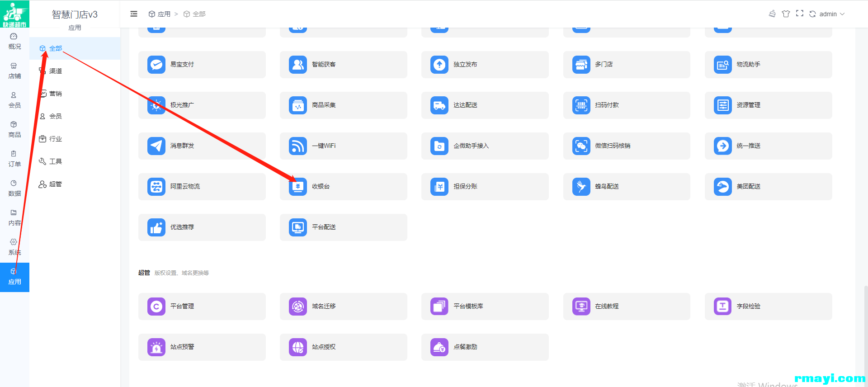Open the 美团配送 app icon
The image size is (868, 387).
coord(723,187)
